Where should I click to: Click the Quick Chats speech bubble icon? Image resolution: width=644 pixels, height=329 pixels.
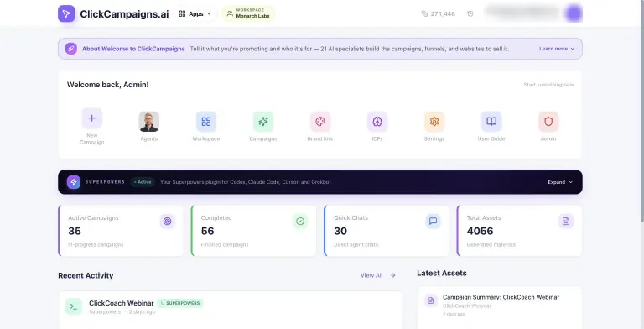[433, 222]
